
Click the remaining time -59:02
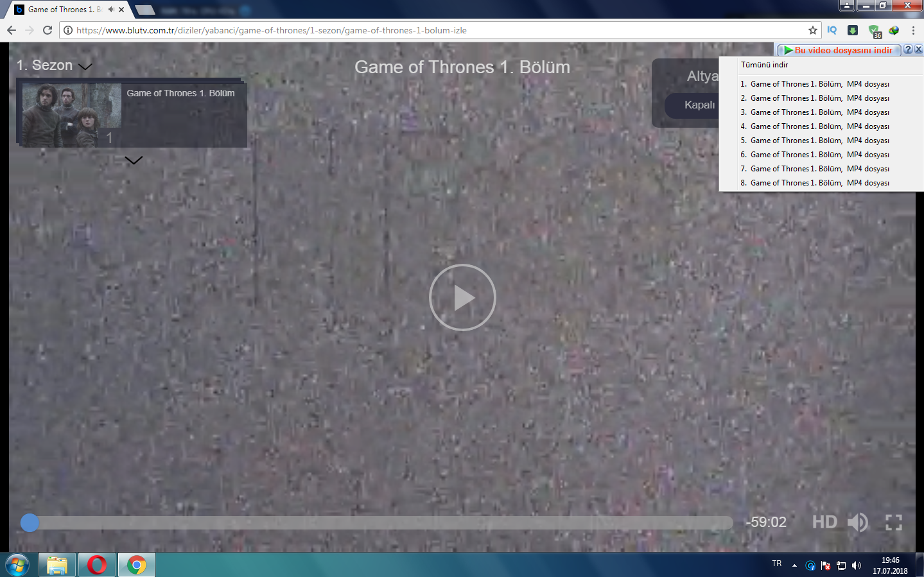(766, 522)
